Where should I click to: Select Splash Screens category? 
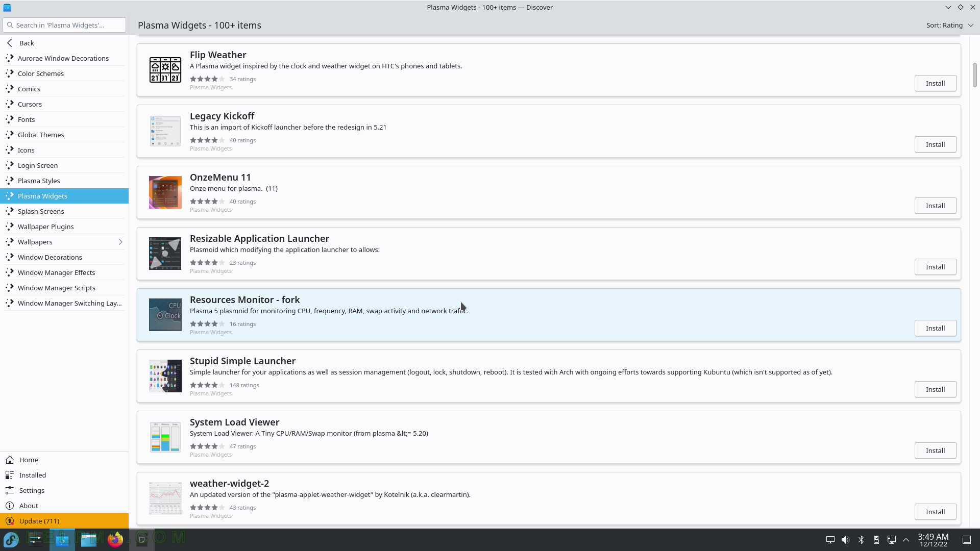(64, 211)
